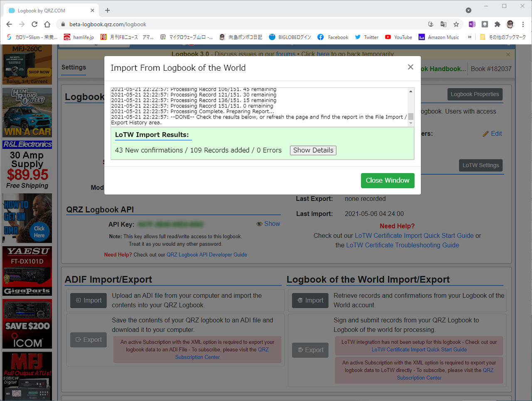Click the How To Get On DMR ad
This screenshot has height=401, width=532.
click(x=27, y=218)
